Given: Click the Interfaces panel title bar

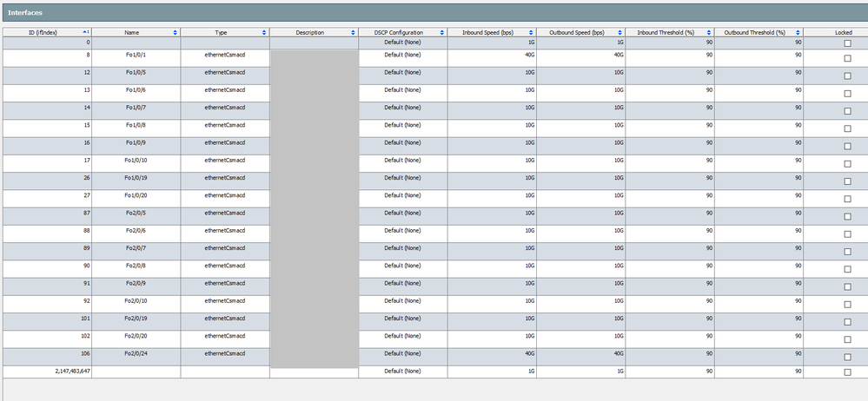Looking at the screenshot, I should 434,12.
